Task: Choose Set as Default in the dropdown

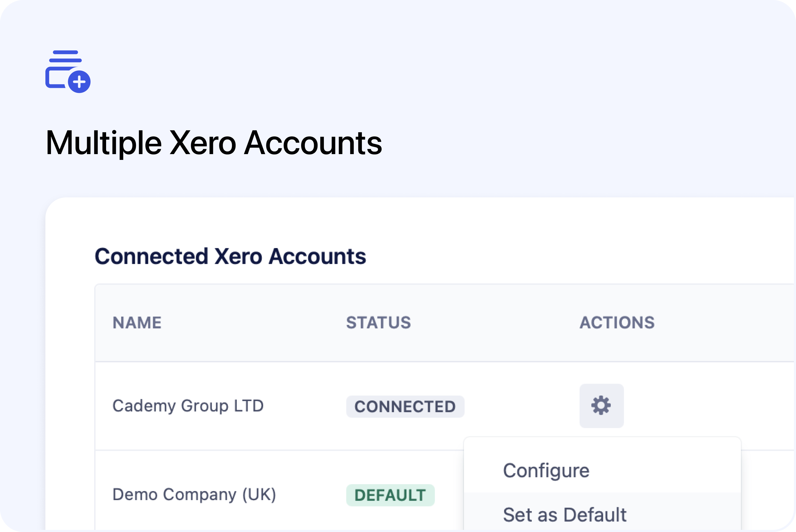Action: pos(565,514)
